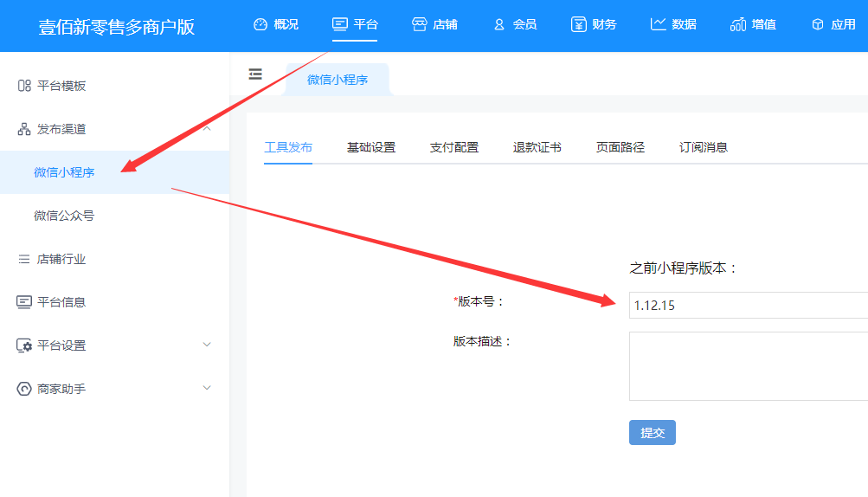868x497 pixels.
Task: Switch to the 订阅消息 tab
Action: tap(703, 147)
